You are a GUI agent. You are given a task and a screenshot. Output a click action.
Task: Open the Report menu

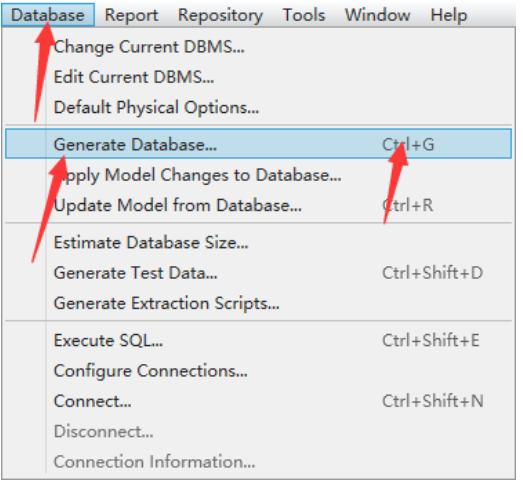(131, 15)
